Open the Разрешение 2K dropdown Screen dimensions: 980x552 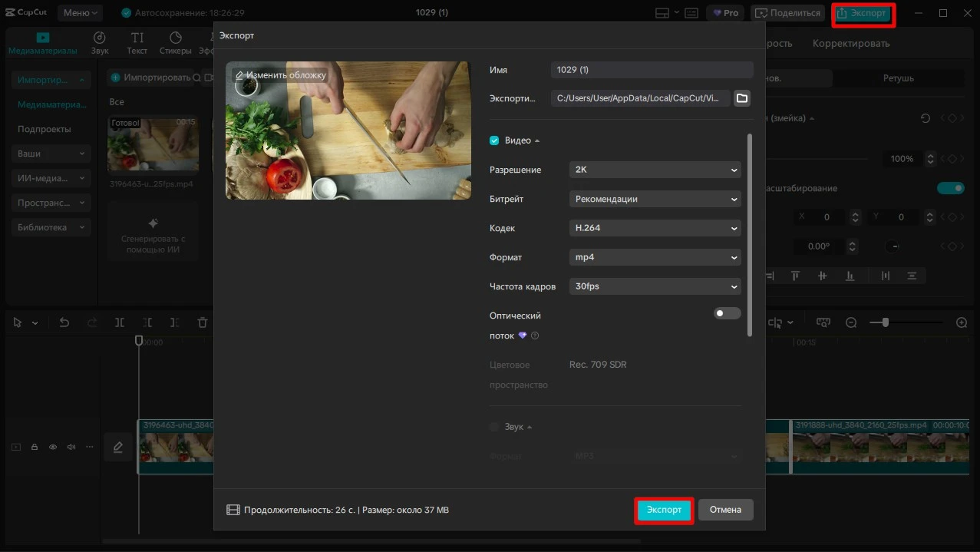point(655,170)
